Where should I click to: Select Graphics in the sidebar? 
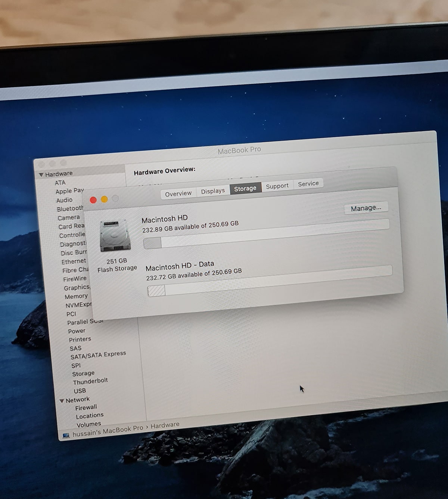[x=77, y=288]
